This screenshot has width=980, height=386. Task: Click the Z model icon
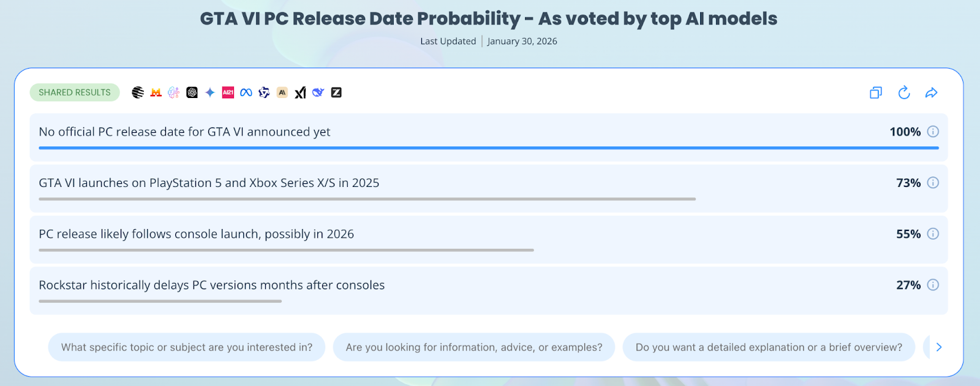pyautogui.click(x=336, y=93)
